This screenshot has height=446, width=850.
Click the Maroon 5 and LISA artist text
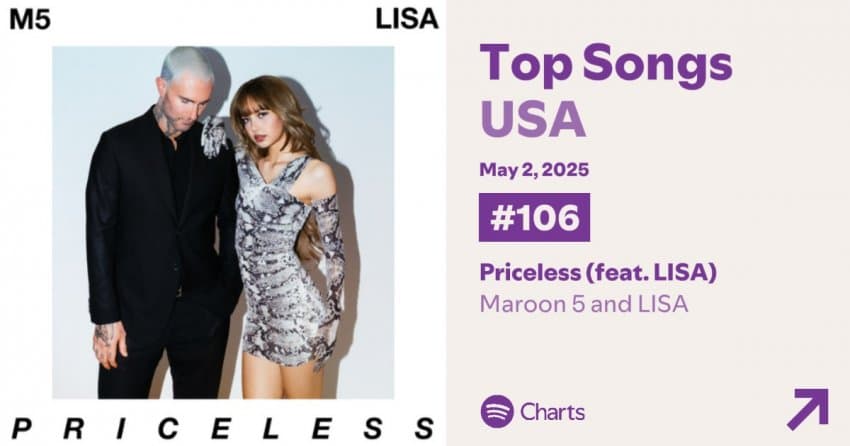tap(584, 303)
